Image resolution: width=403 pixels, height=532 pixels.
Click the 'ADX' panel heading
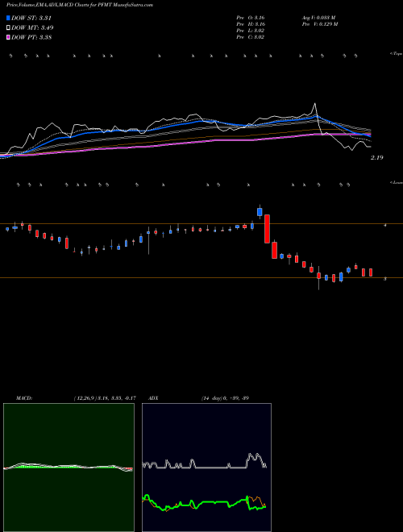[153, 398]
